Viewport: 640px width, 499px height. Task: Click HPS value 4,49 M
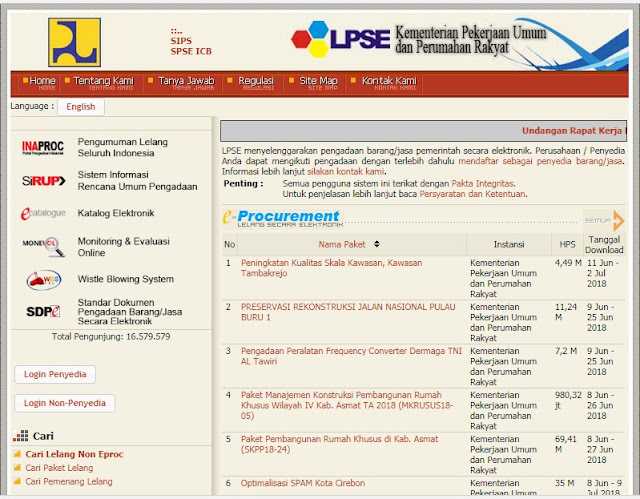click(568, 263)
